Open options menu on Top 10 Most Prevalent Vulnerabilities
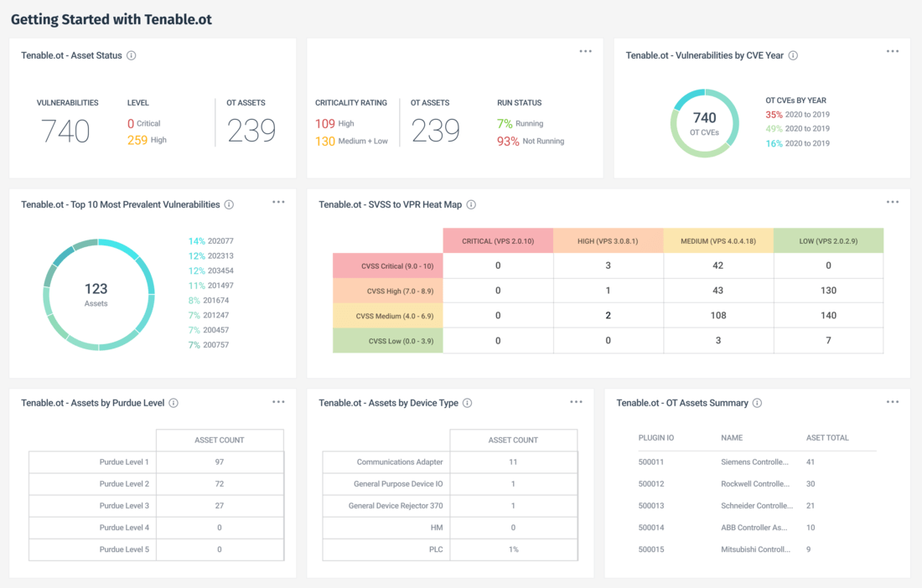The width and height of the screenshot is (922, 588). [x=279, y=202]
